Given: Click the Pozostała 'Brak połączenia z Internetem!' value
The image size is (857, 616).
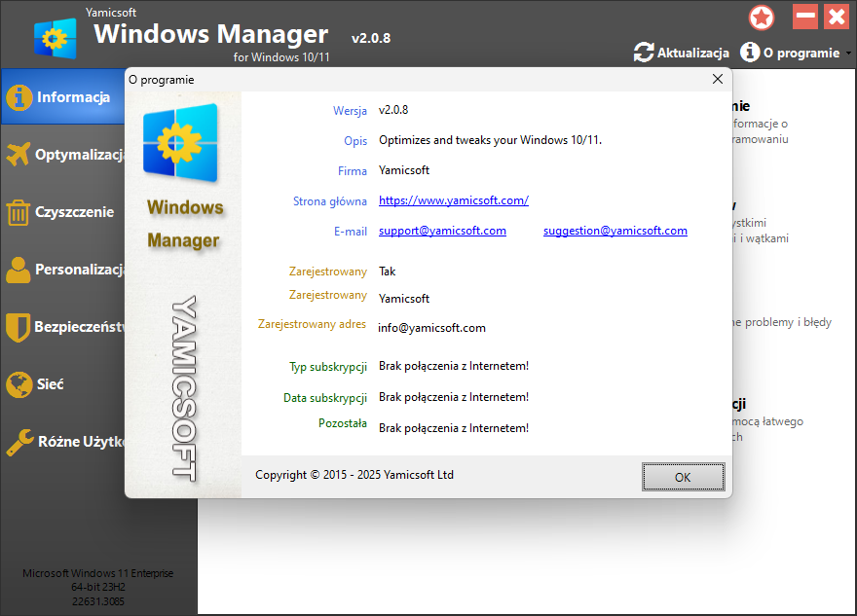Looking at the screenshot, I should (x=454, y=428).
